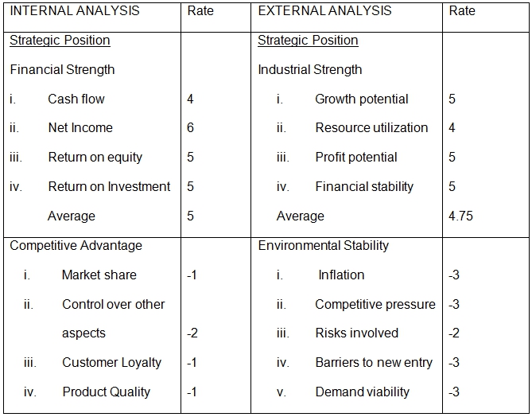
Task: Select the Barriers to new entry item
Action: (x=373, y=363)
